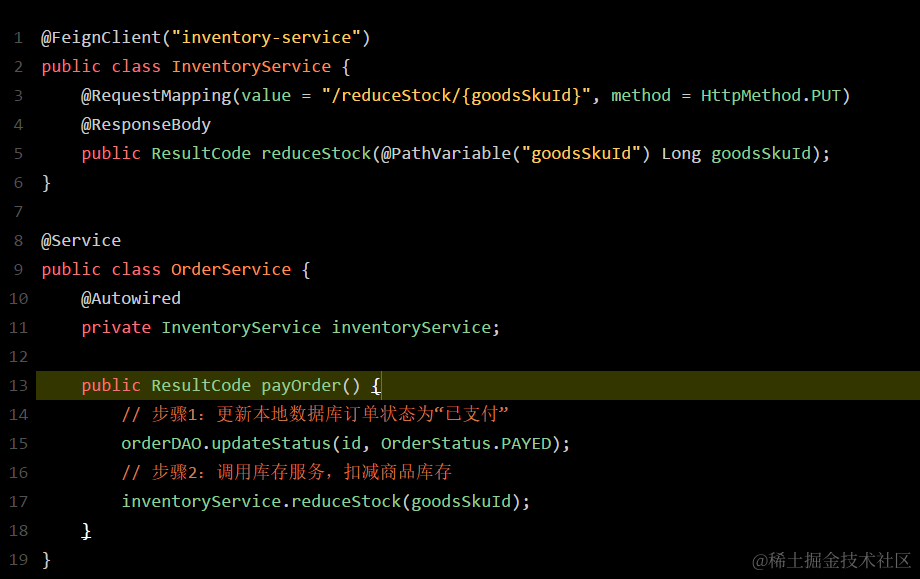Click the Long type keyword on line 5
Image resolution: width=920 pixels, height=579 pixels.
coord(681,154)
